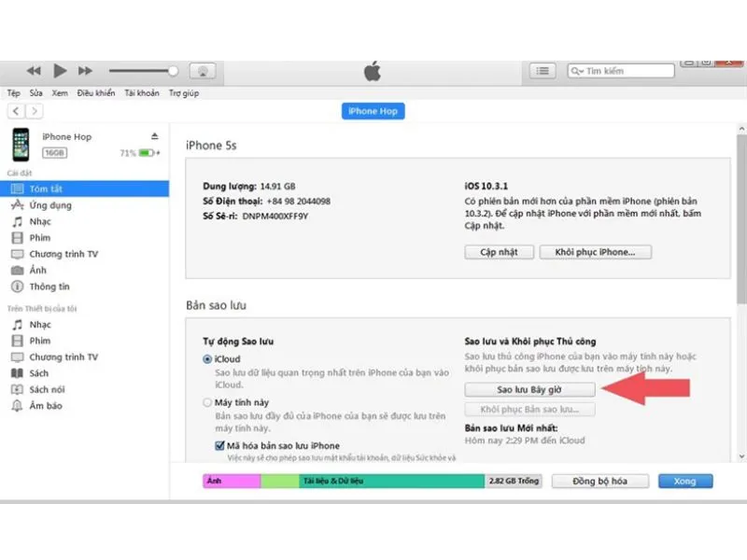
Task: Click the Tìm kiếm search field
Action: (x=621, y=71)
